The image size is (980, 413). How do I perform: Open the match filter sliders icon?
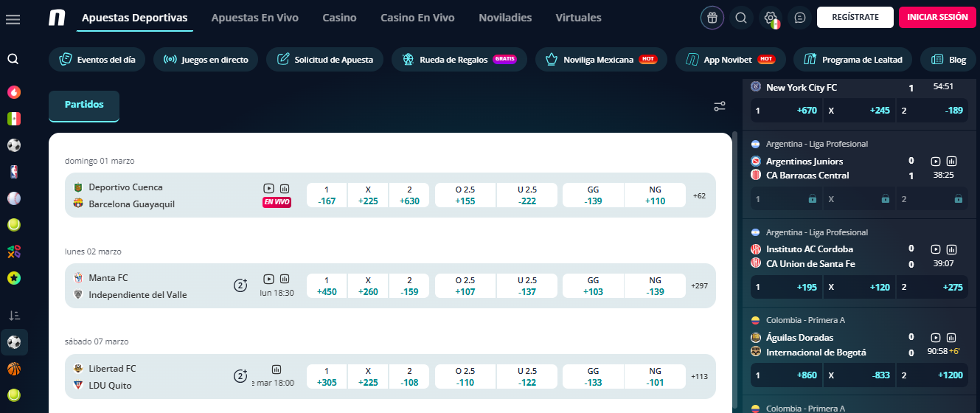[x=720, y=107]
